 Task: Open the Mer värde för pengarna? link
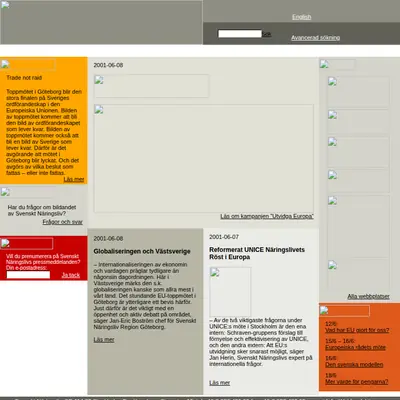[357, 382]
